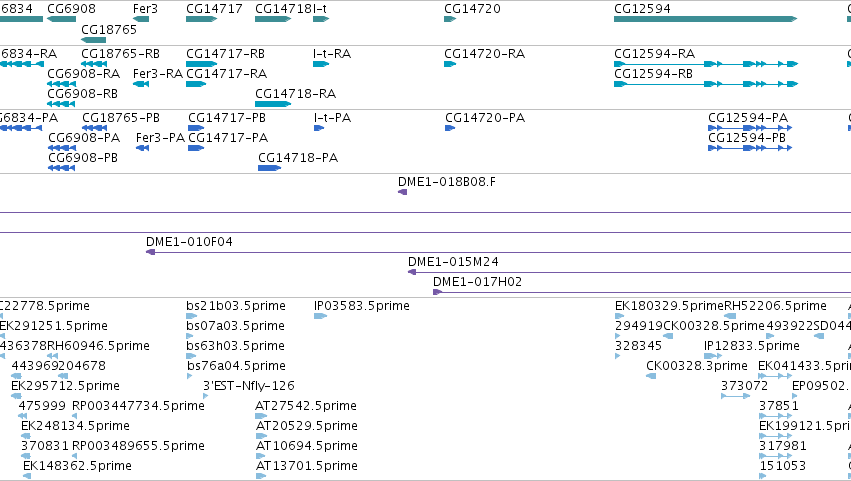Click EST bs07a03.5prime
This screenshot has width=851, height=481.
coord(235,326)
